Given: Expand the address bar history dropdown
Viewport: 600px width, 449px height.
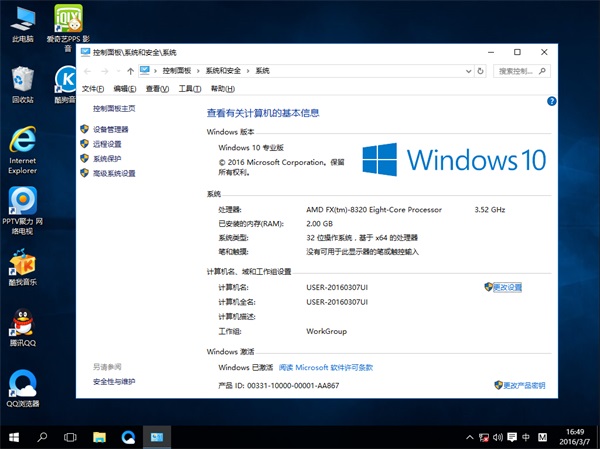Looking at the screenshot, I should point(467,71).
